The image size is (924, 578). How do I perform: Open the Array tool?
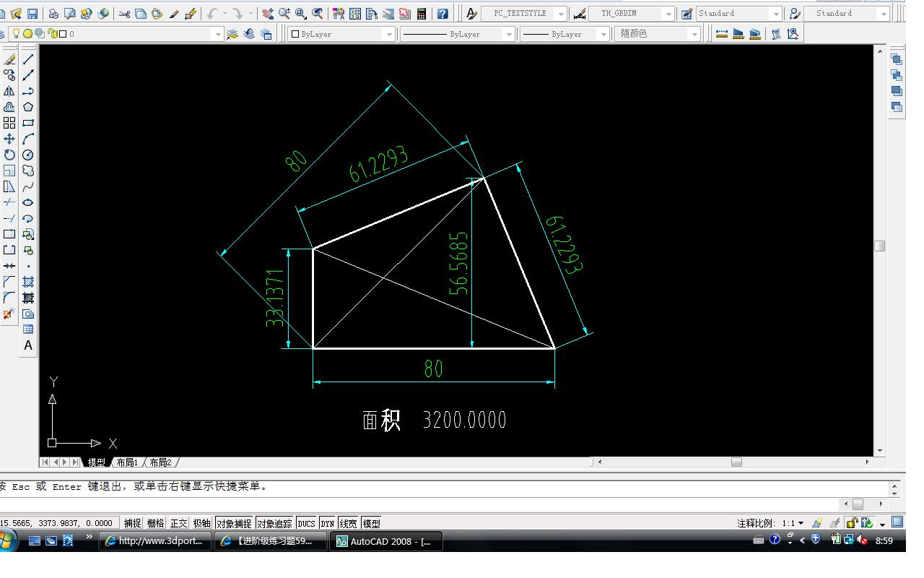coord(9,123)
